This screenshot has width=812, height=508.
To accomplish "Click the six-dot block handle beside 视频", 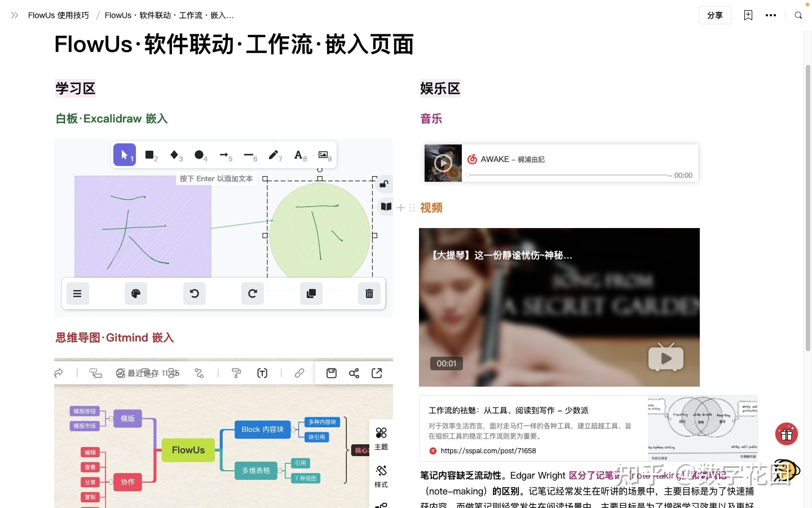I will 412,208.
